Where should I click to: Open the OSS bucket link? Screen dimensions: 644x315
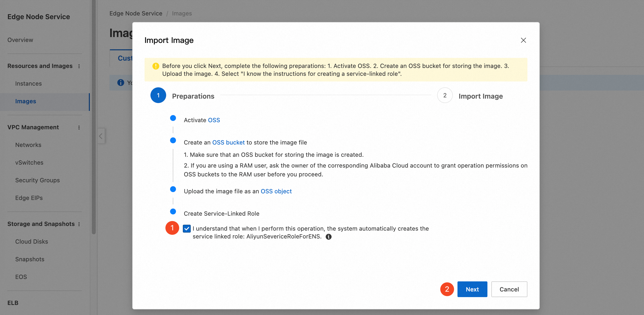point(228,142)
